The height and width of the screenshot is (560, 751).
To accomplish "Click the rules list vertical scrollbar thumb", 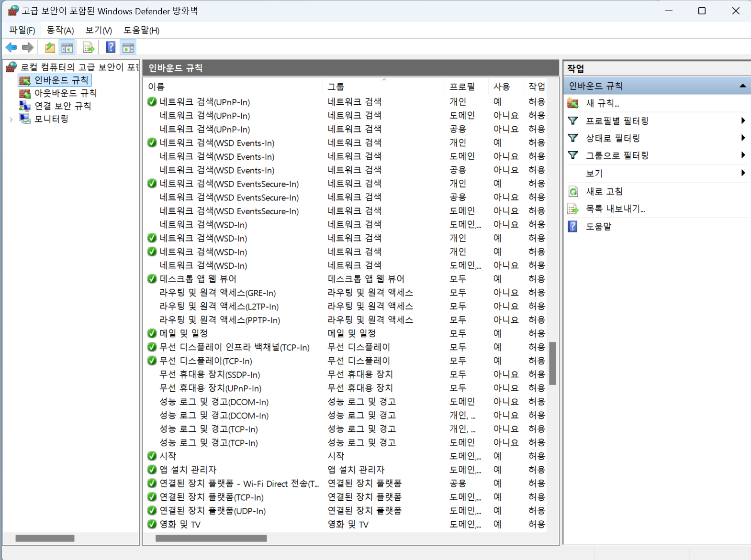I will [552, 363].
